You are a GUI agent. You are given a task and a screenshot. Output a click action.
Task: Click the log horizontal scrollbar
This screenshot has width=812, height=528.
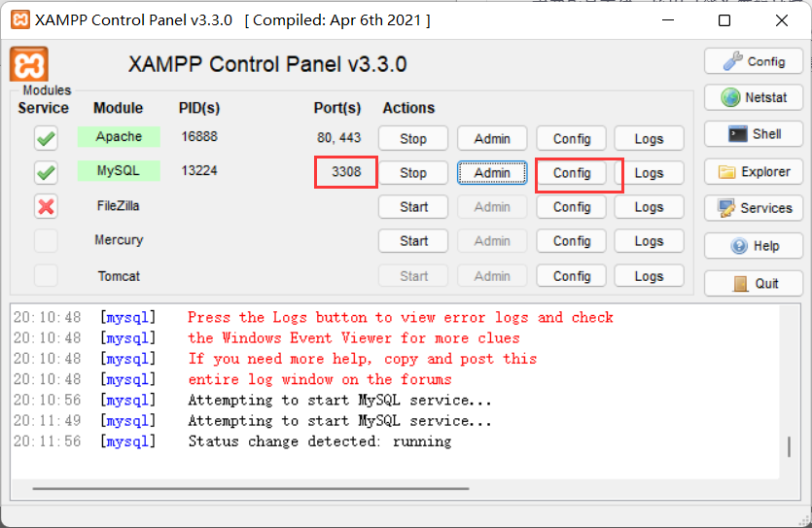[251, 488]
